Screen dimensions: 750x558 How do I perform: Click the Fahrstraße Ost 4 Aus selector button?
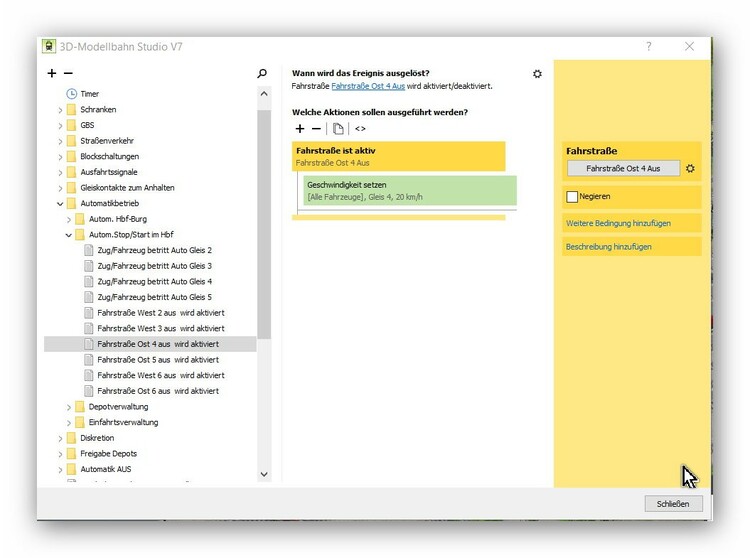tap(623, 168)
